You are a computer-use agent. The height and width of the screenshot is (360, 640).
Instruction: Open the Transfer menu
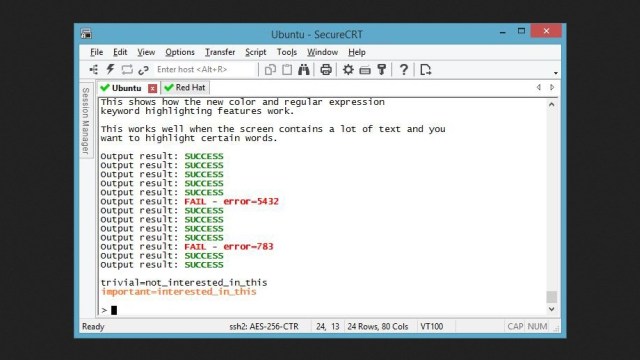click(220, 52)
